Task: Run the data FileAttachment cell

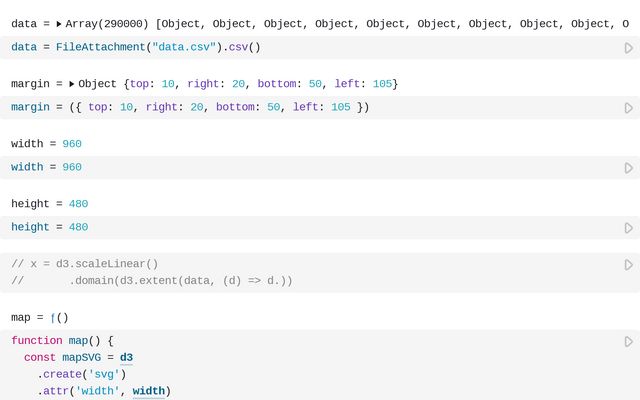Action: (x=628, y=47)
